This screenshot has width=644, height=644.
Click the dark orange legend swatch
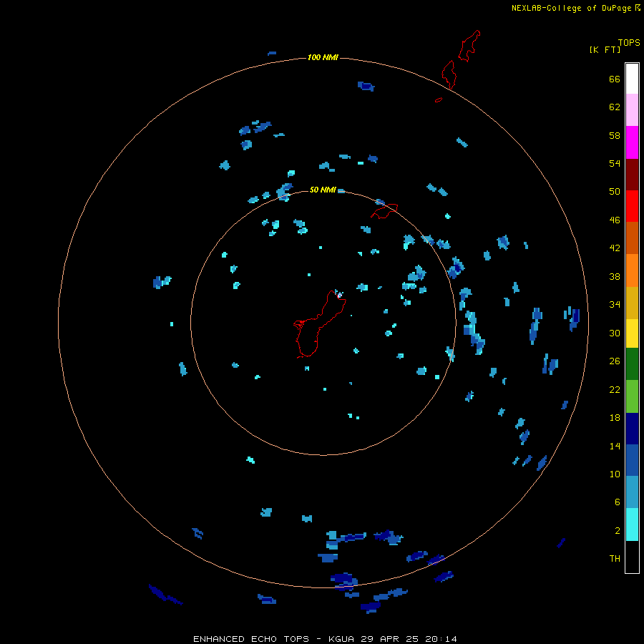tap(632, 238)
